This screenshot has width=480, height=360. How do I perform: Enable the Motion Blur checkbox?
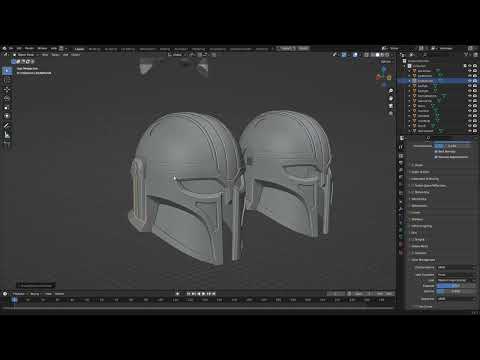click(413, 192)
